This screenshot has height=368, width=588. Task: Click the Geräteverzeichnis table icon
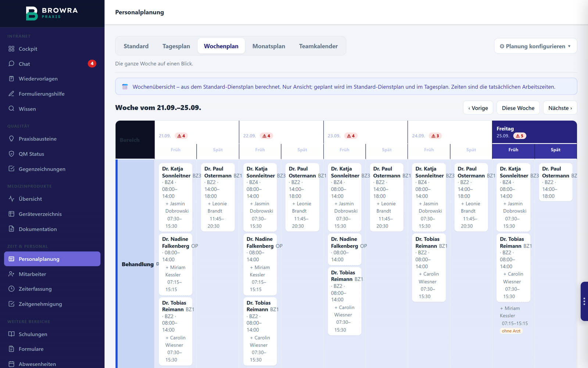11,214
